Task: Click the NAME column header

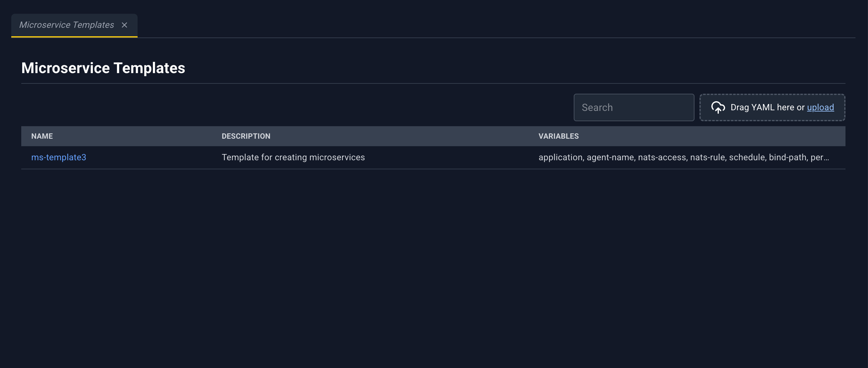Action: click(42, 136)
